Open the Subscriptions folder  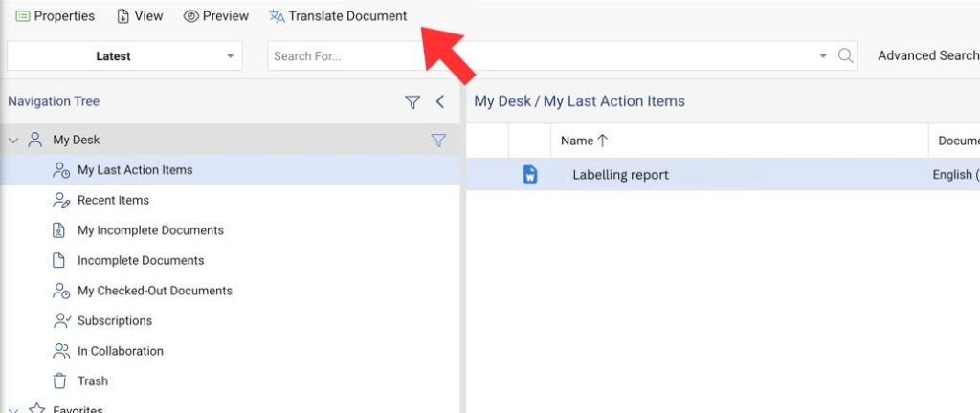click(x=114, y=320)
